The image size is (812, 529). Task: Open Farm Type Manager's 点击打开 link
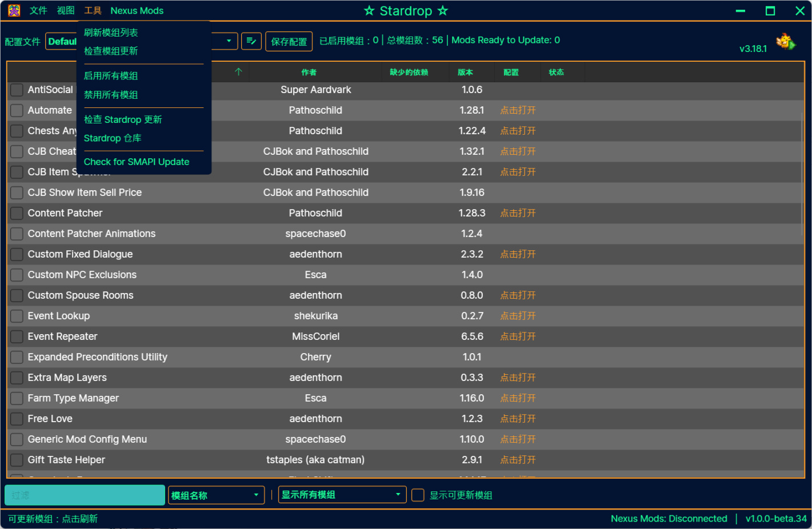coord(518,398)
